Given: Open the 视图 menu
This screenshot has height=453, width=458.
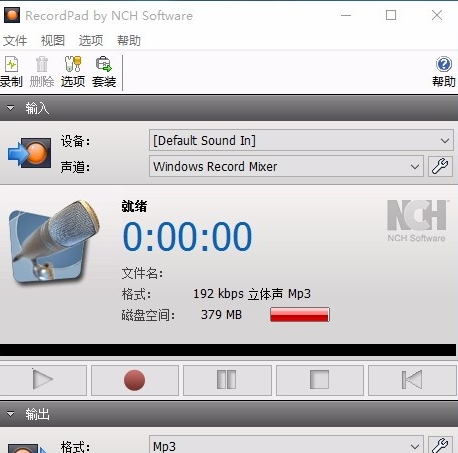Looking at the screenshot, I should pos(53,41).
